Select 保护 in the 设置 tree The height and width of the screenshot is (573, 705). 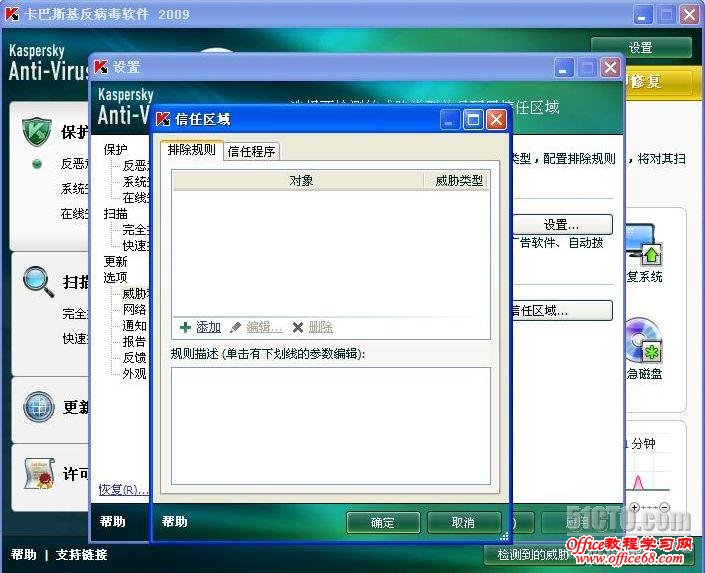pyautogui.click(x=116, y=149)
